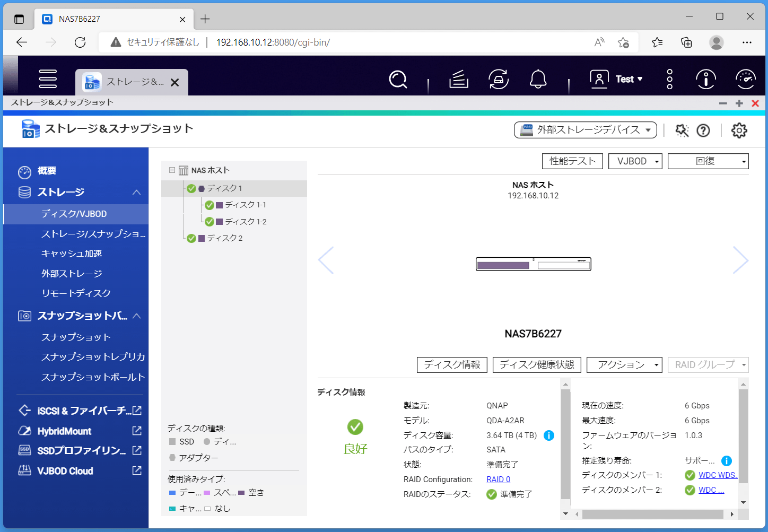The height and width of the screenshot is (532, 768).
Task: Click the tools wizard icon next to help
Action: coord(682,130)
